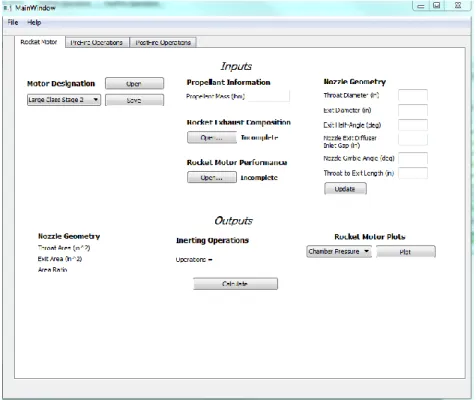The image size is (476, 400).
Task: Click the Rocket Motor Plots heading
Action: click(370, 237)
